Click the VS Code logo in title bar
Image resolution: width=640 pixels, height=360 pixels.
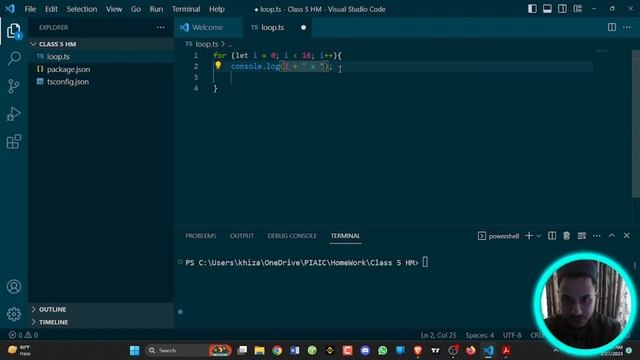tap(10, 9)
